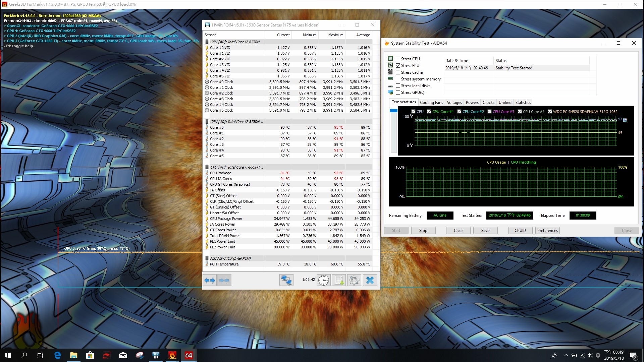Switch to Clocks tab
Screen dimensions: 644x362
pyautogui.click(x=488, y=103)
